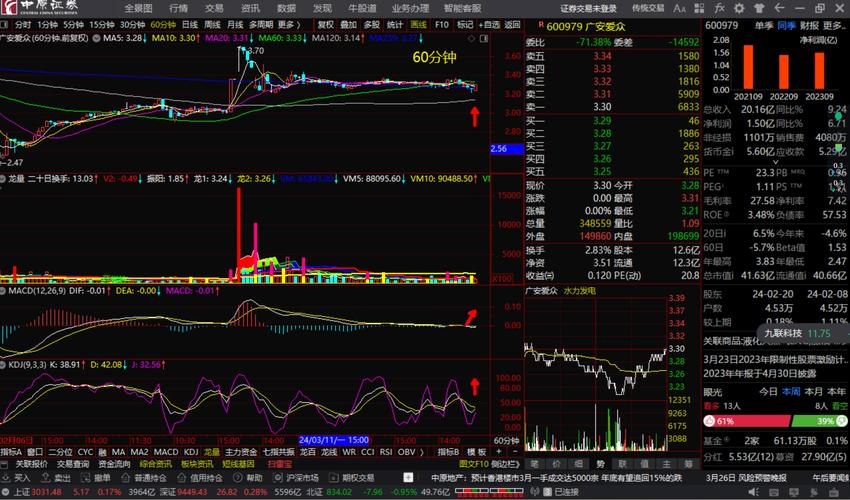Toggle 画线 drawing tools
This screenshot has height=500, width=850.
[419, 25]
